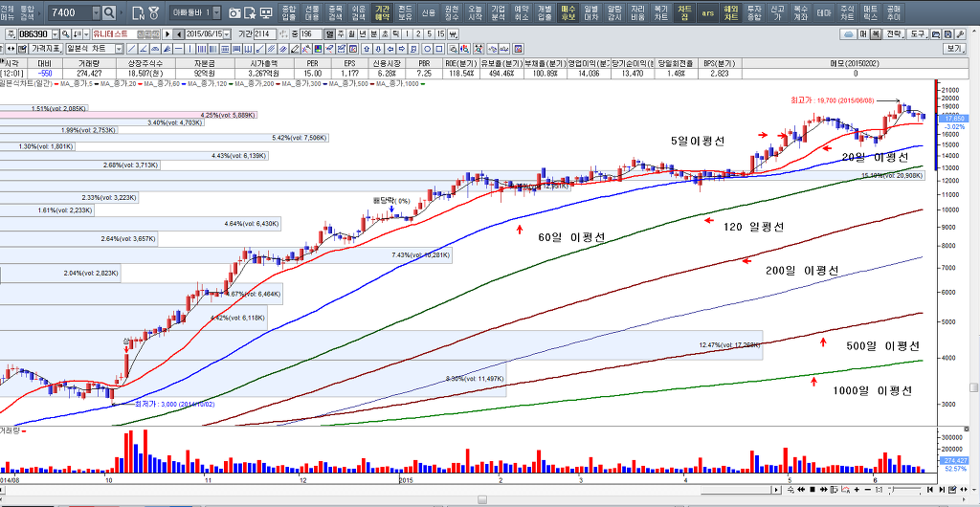The width and height of the screenshot is (980, 507).
Task: Click the new document N icon
Action: coord(138,12)
